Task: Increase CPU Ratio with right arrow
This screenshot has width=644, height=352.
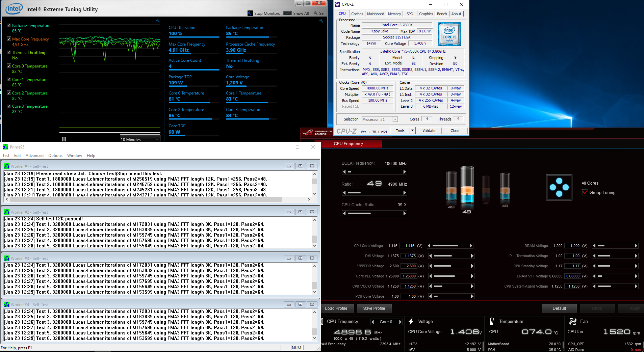Action: 405,193
